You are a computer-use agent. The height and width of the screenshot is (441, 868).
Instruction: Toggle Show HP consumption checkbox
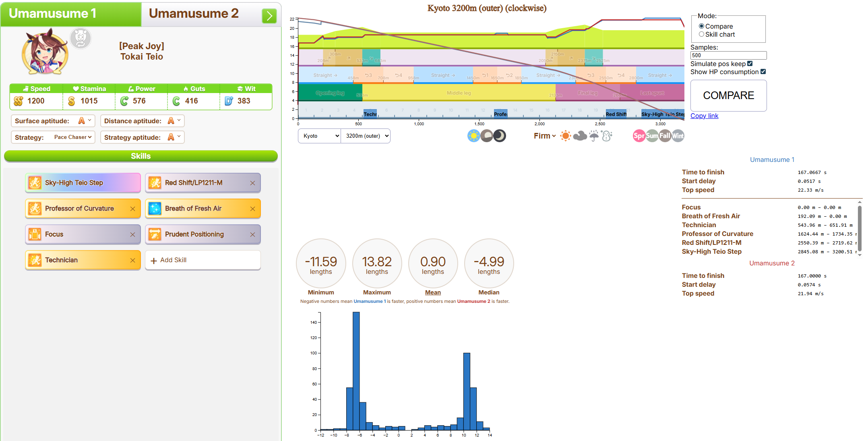pyautogui.click(x=763, y=72)
